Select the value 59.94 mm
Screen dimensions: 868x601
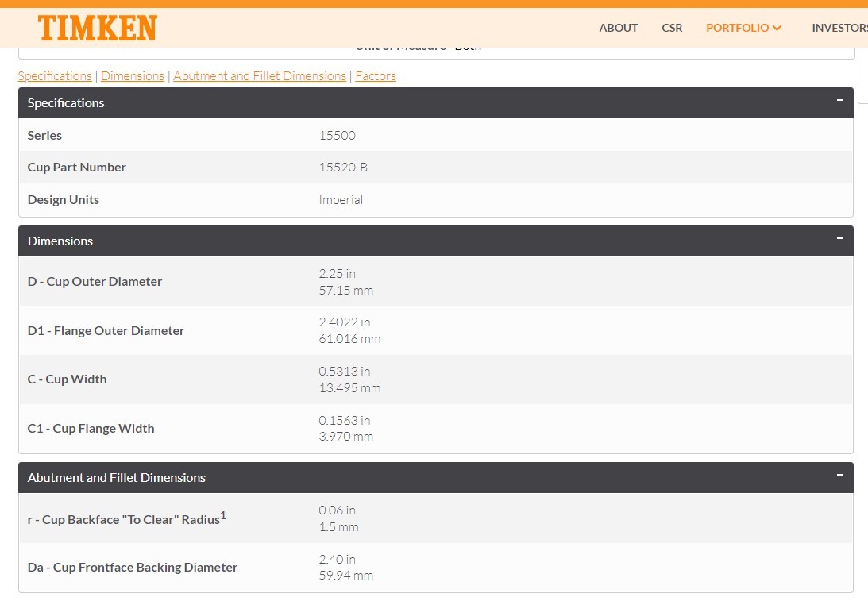coord(346,576)
